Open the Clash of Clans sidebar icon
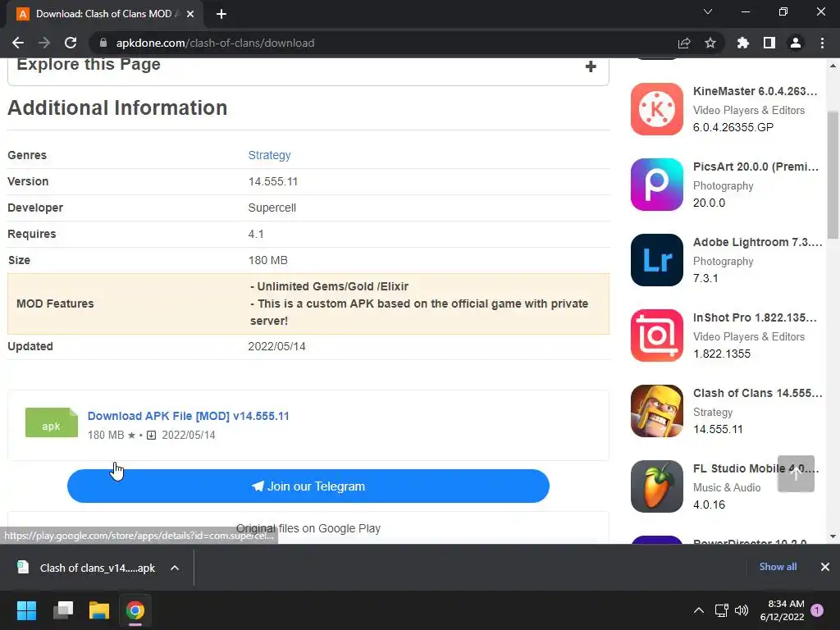The height and width of the screenshot is (630, 840). pos(657,412)
